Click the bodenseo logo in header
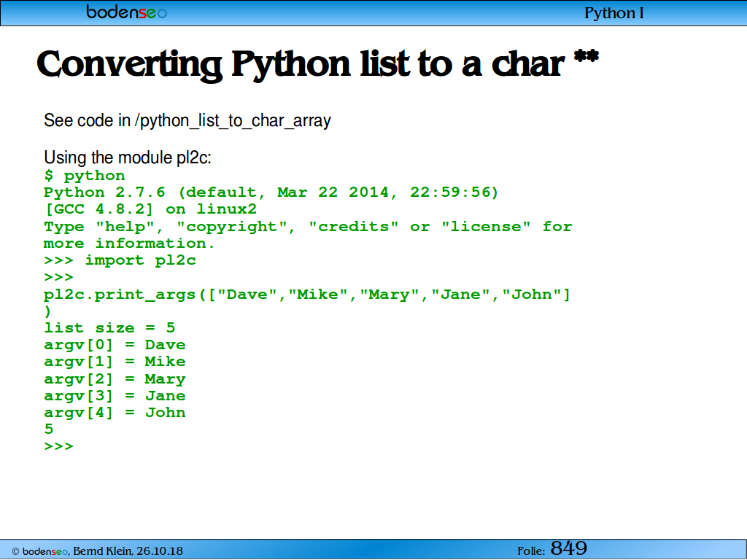 coord(126,12)
